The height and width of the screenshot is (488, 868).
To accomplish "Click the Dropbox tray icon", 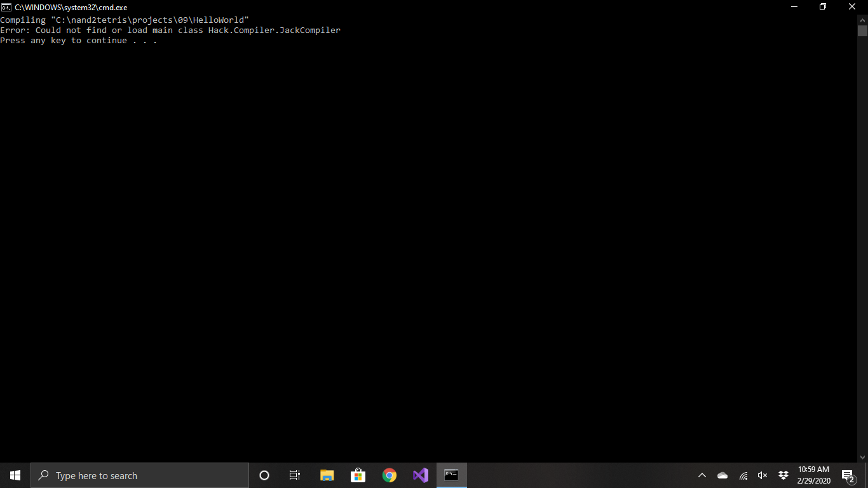I will 783,475.
